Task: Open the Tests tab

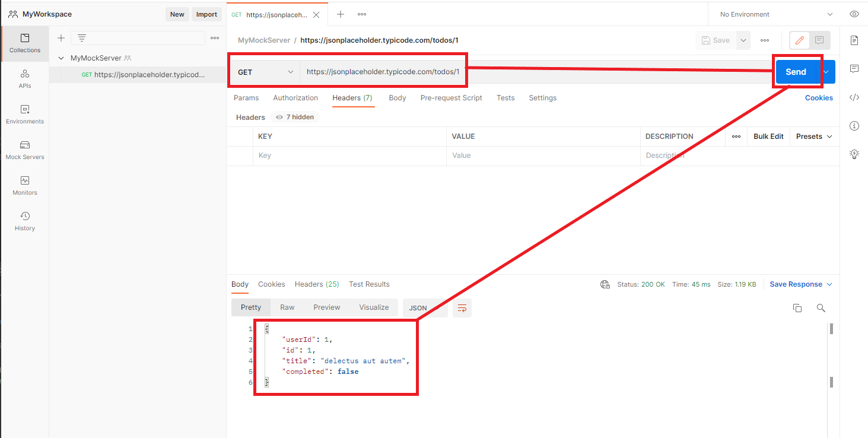Action: click(x=505, y=98)
